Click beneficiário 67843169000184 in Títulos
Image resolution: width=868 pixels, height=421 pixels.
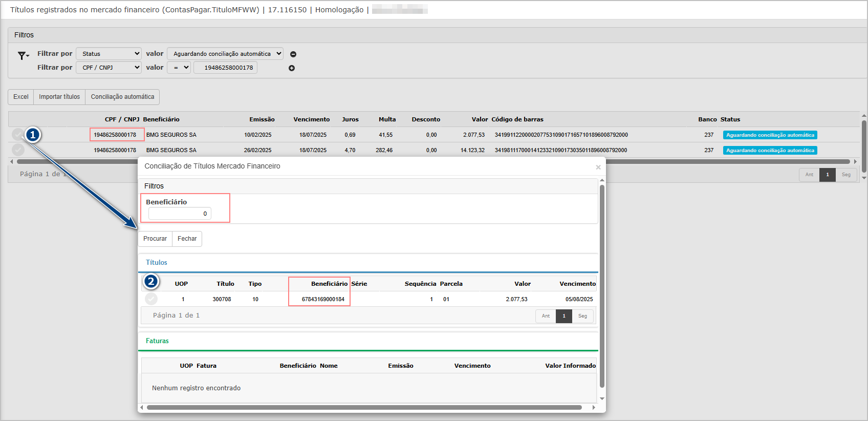click(323, 299)
